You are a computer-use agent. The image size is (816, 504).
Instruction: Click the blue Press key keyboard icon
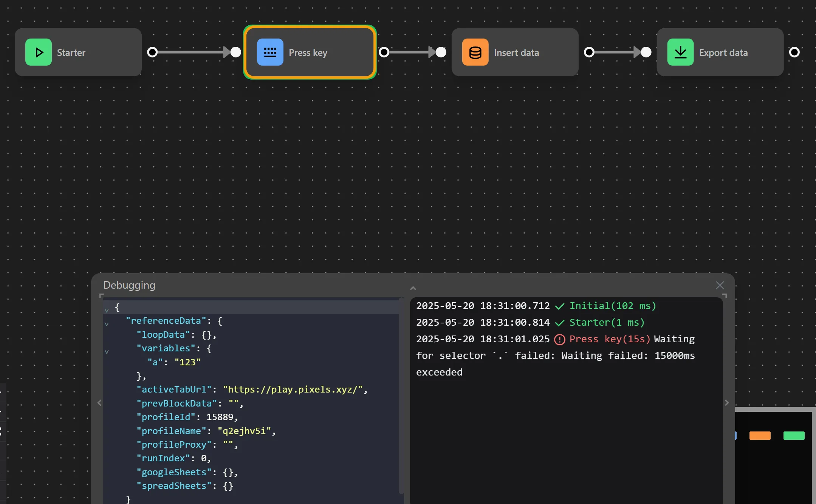[270, 52]
